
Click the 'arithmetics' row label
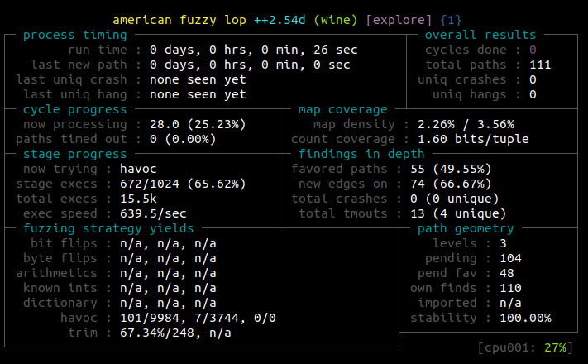pos(56,273)
